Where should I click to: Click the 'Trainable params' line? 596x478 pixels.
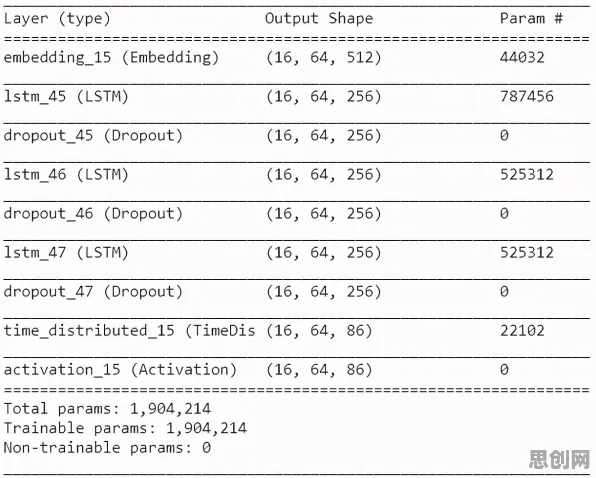pyautogui.click(x=125, y=428)
